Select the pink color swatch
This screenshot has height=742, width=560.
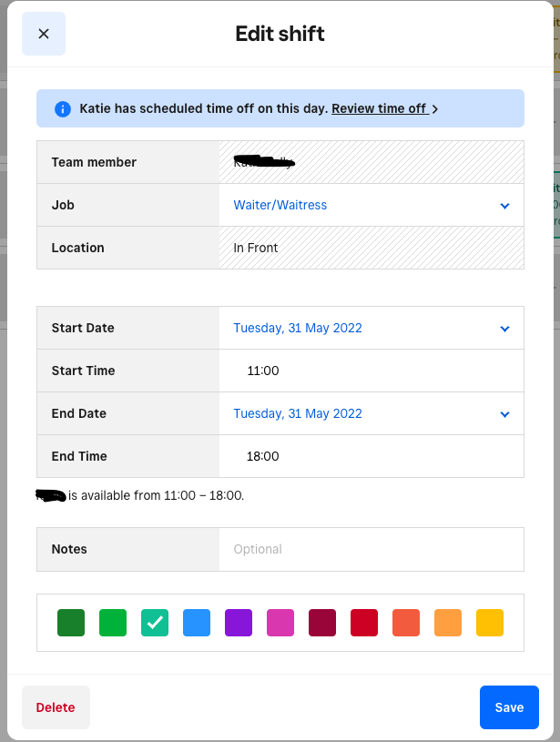click(280, 623)
